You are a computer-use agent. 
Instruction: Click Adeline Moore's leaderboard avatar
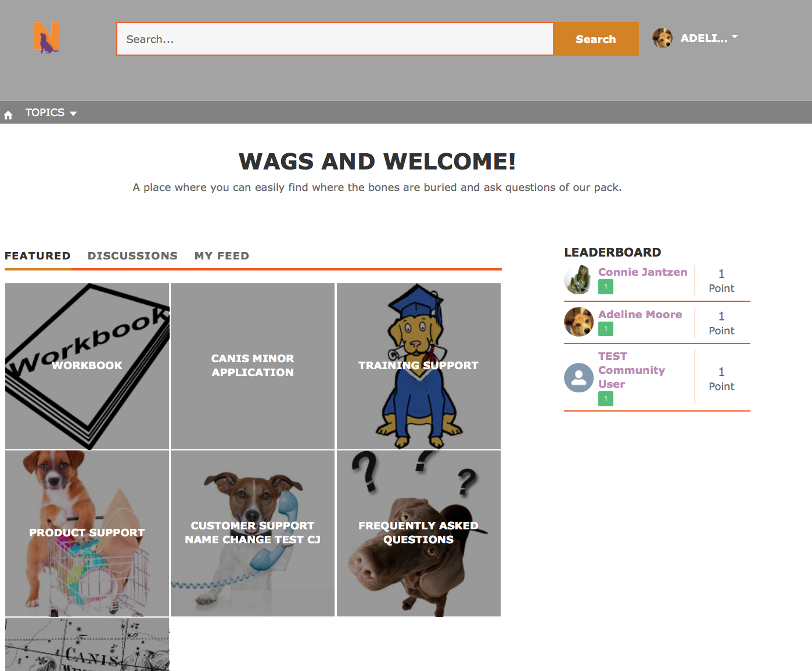[579, 322]
